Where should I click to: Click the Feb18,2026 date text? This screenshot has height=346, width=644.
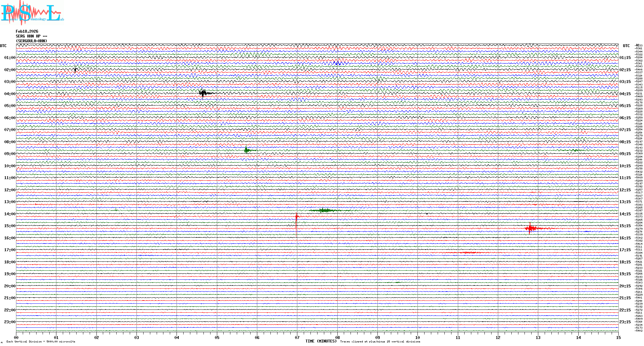click(27, 31)
